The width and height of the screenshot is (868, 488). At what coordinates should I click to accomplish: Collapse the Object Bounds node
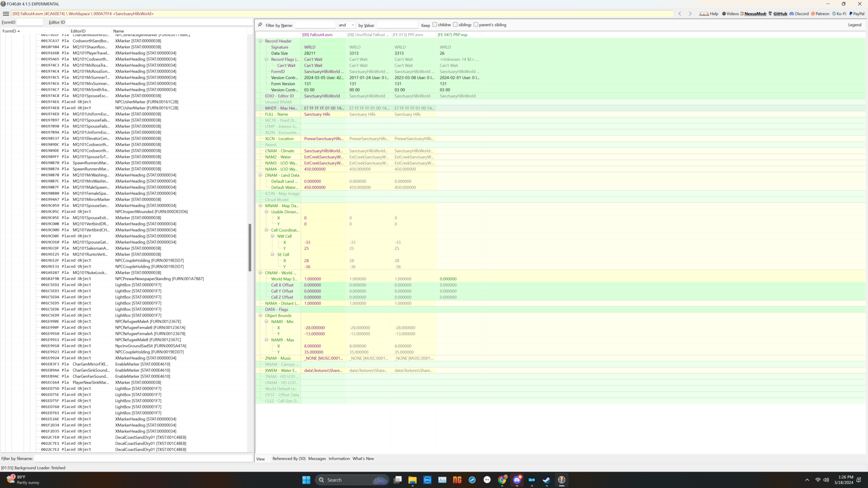point(260,315)
